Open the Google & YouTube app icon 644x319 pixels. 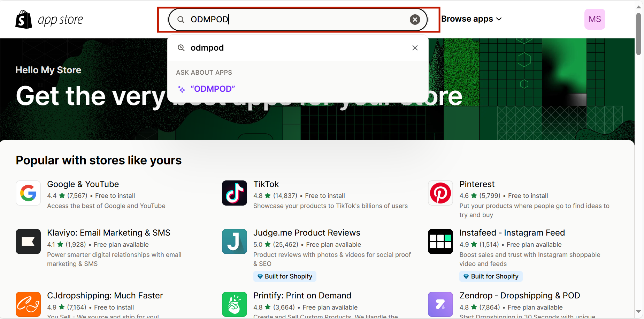[x=28, y=193]
